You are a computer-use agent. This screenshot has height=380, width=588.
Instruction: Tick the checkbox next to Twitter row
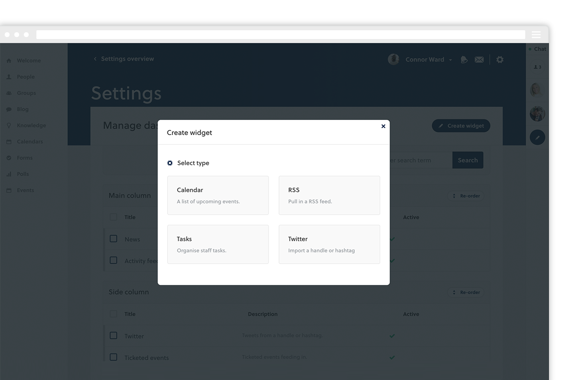coord(114,335)
